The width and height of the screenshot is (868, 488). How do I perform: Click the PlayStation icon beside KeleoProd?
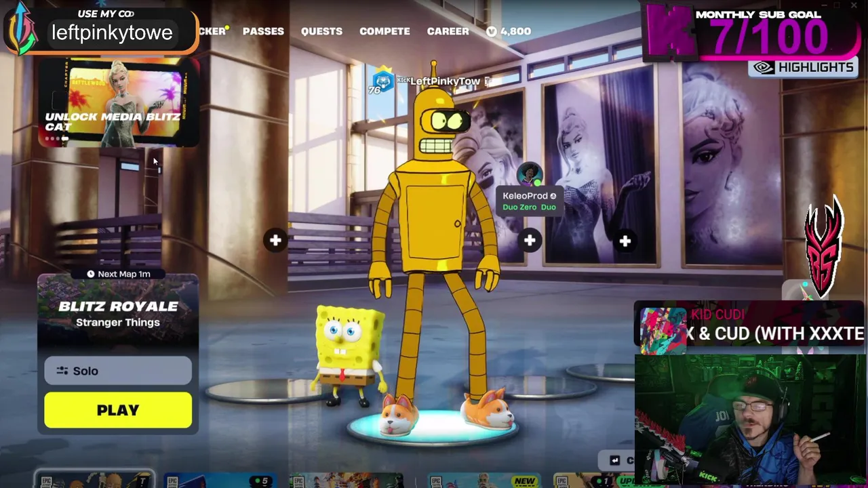click(553, 196)
